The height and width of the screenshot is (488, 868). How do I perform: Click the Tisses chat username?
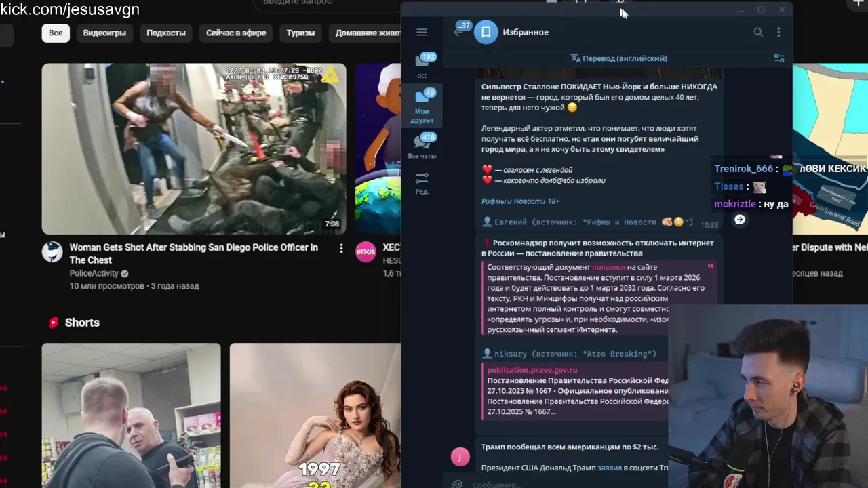[729, 186]
